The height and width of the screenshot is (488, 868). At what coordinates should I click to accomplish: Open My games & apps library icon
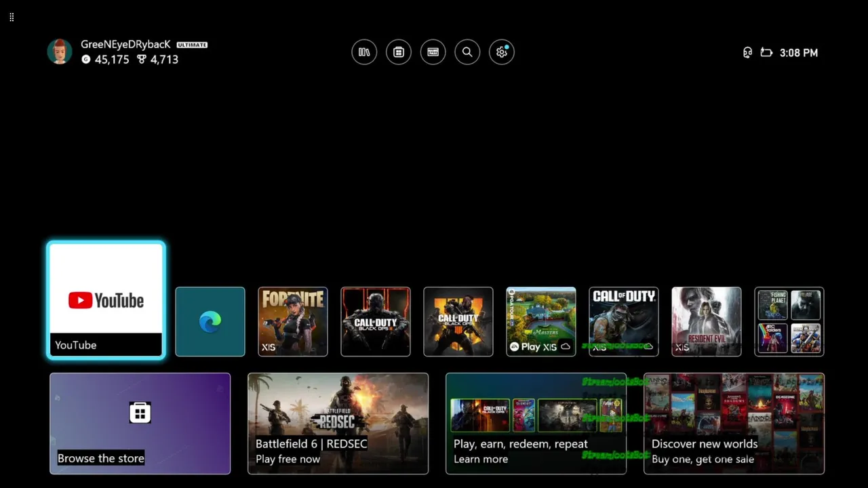(364, 52)
